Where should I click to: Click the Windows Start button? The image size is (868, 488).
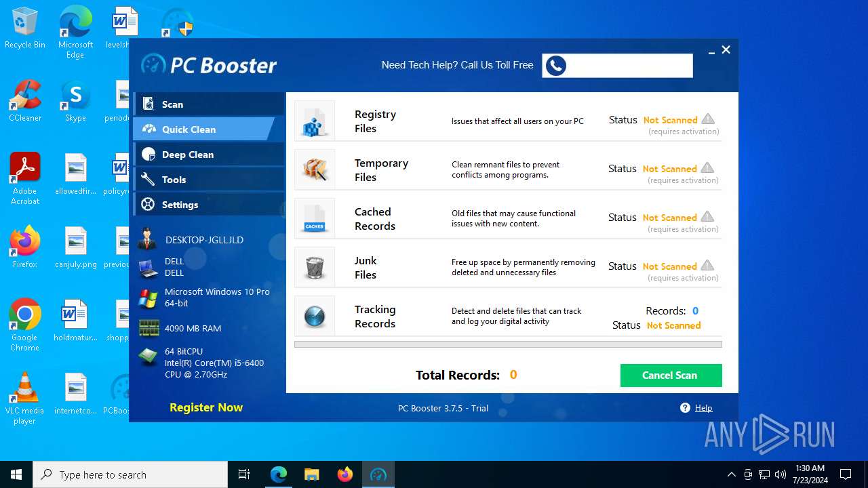click(x=16, y=474)
